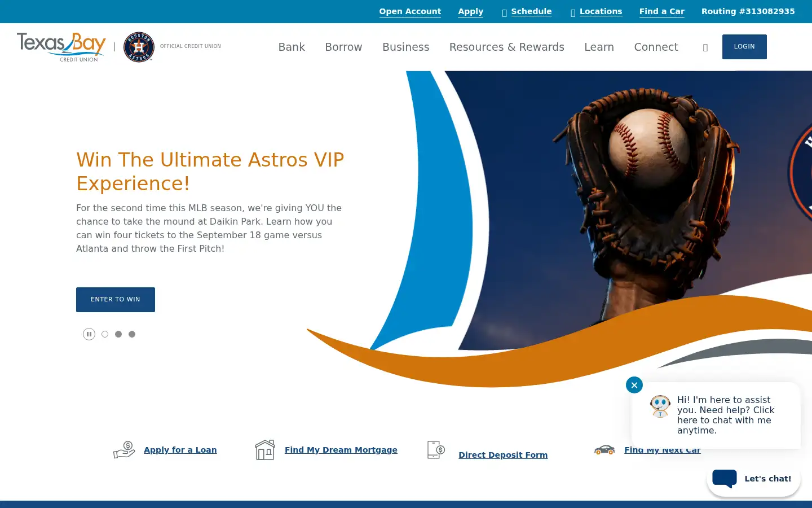Click the Routing #313082935 text

748,11
